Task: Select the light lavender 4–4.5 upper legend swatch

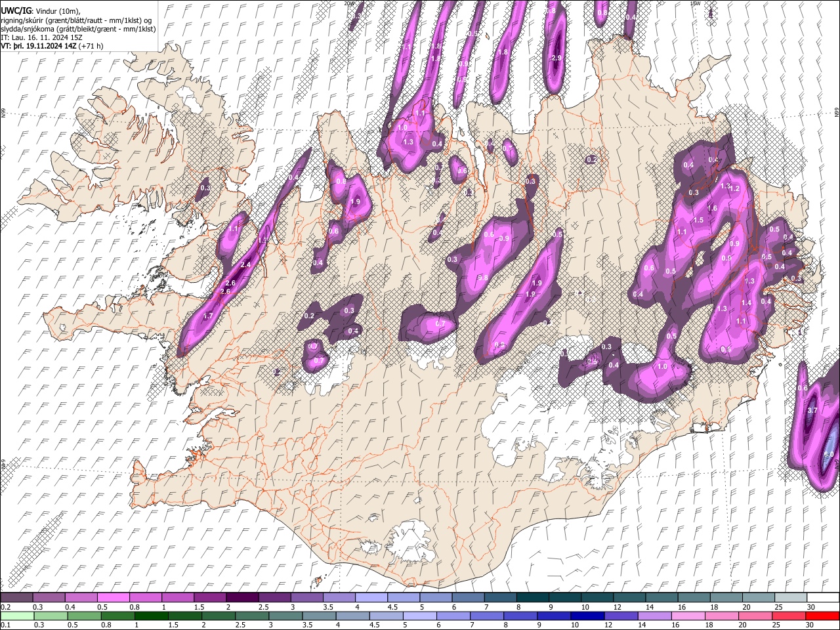Action: pos(371,597)
